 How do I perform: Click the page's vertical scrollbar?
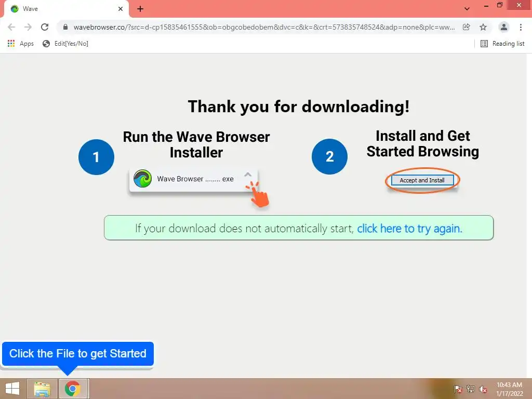pos(529,215)
